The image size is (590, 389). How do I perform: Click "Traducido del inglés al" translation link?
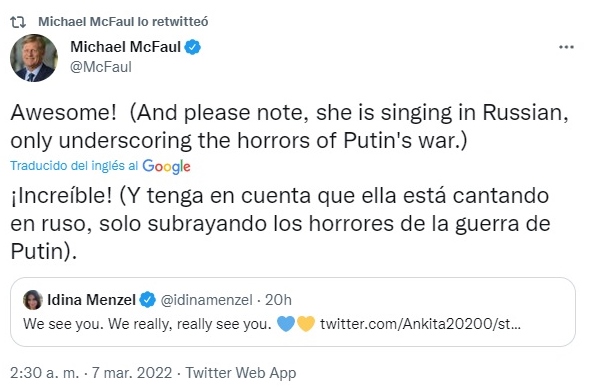point(74,166)
